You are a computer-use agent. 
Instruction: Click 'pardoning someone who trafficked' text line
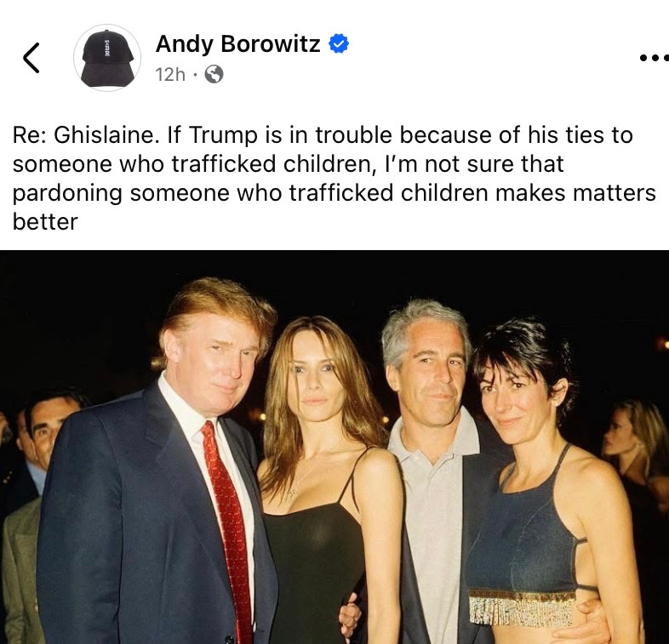tap(203, 194)
